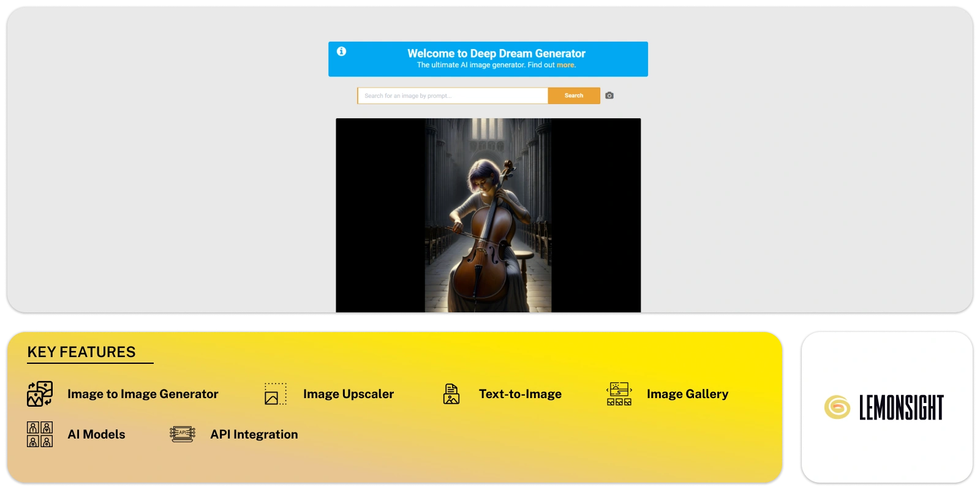Click the API Integration icon
Image resolution: width=980 pixels, height=490 pixels.
pos(183,434)
